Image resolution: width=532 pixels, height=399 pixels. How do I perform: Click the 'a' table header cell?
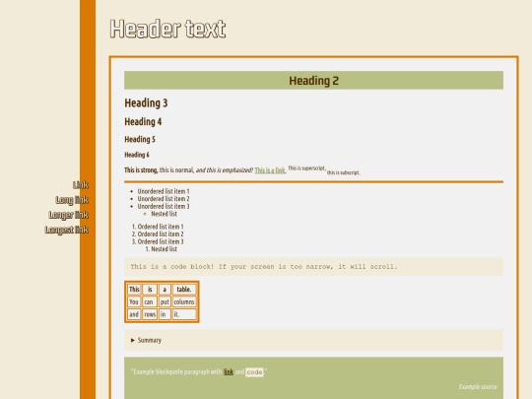pyautogui.click(x=165, y=290)
